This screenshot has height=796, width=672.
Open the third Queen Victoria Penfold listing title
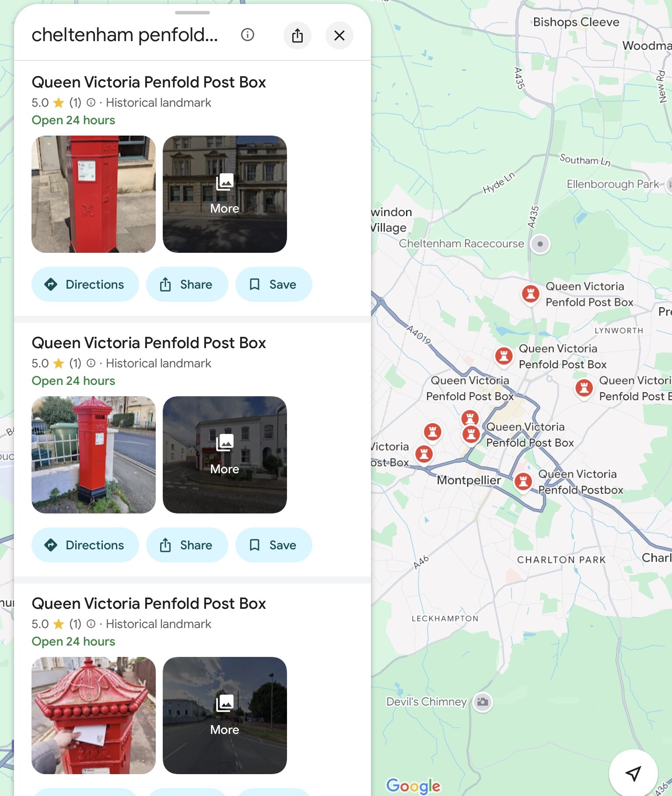point(149,604)
